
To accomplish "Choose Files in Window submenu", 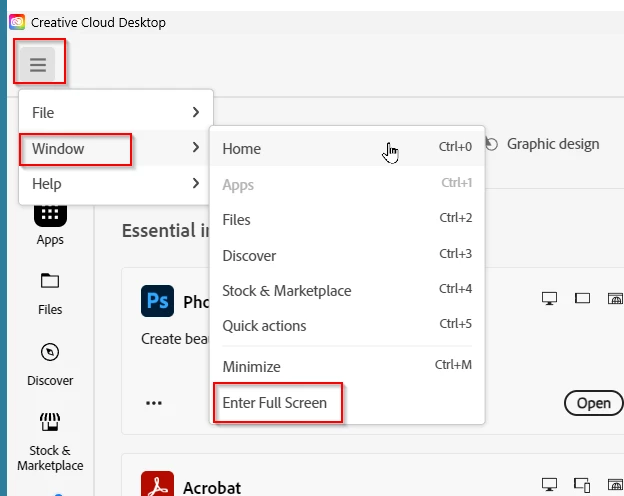I will pyautogui.click(x=347, y=219).
